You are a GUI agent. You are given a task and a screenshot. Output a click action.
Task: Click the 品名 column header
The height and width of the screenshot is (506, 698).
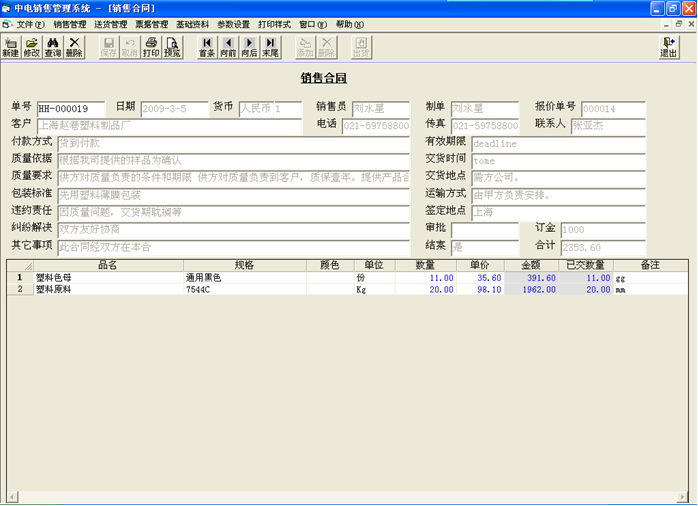click(x=108, y=266)
